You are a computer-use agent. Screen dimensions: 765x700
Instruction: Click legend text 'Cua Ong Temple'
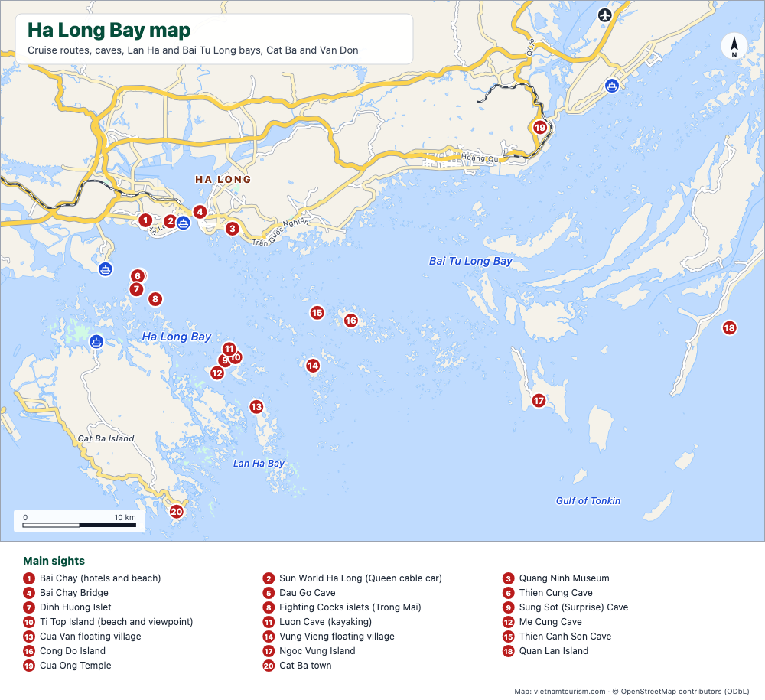pyautogui.click(x=75, y=666)
